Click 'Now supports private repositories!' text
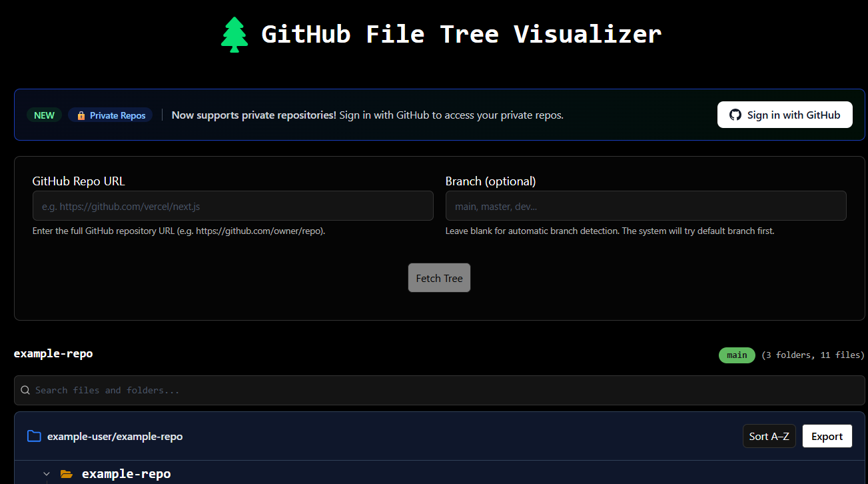868x484 pixels. point(254,115)
